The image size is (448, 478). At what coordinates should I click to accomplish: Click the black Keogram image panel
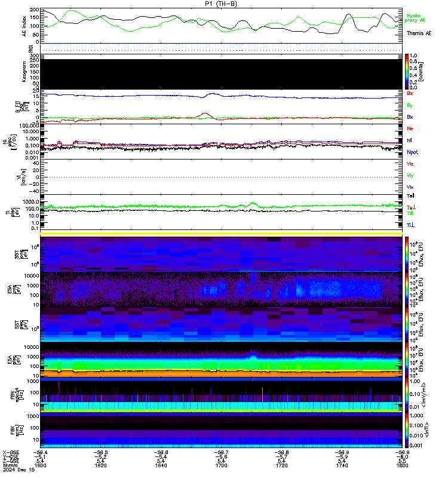[221, 74]
